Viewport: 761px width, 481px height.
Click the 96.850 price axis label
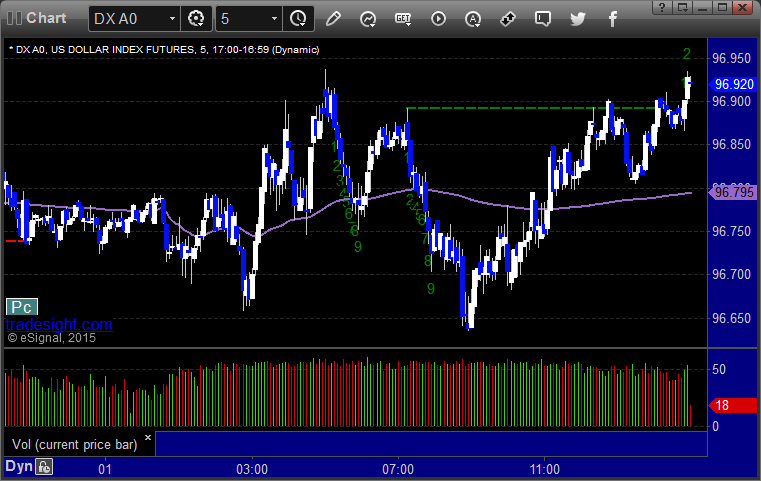point(731,145)
